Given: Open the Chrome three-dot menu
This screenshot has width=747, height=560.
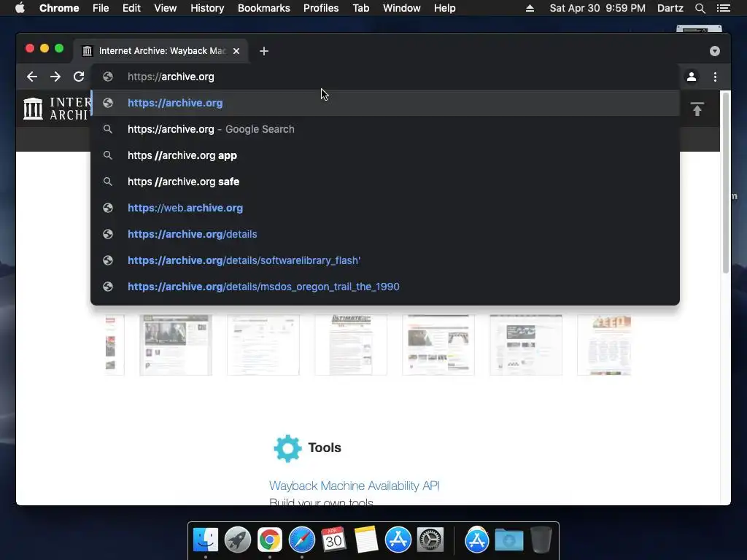Looking at the screenshot, I should point(715,77).
